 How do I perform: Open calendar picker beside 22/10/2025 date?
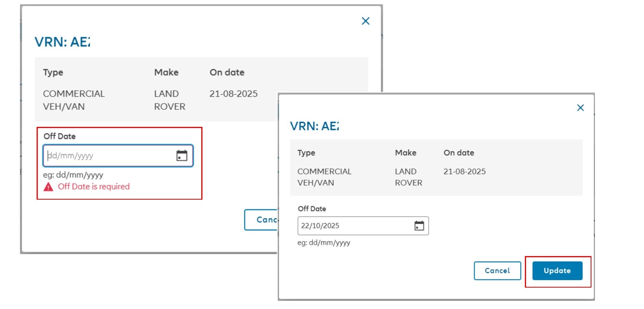[x=419, y=226]
